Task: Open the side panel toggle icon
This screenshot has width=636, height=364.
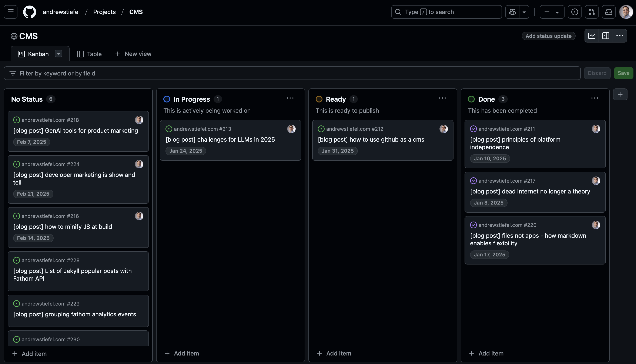Action: (606, 36)
